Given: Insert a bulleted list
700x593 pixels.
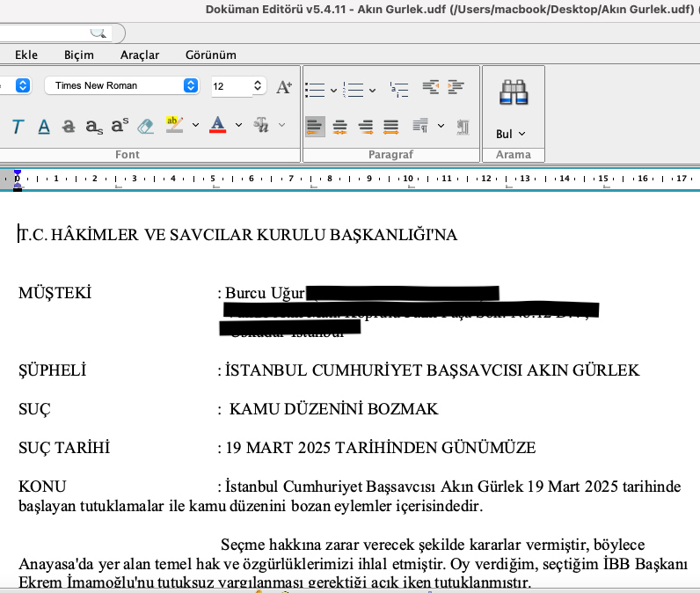Looking at the screenshot, I should point(315,90).
